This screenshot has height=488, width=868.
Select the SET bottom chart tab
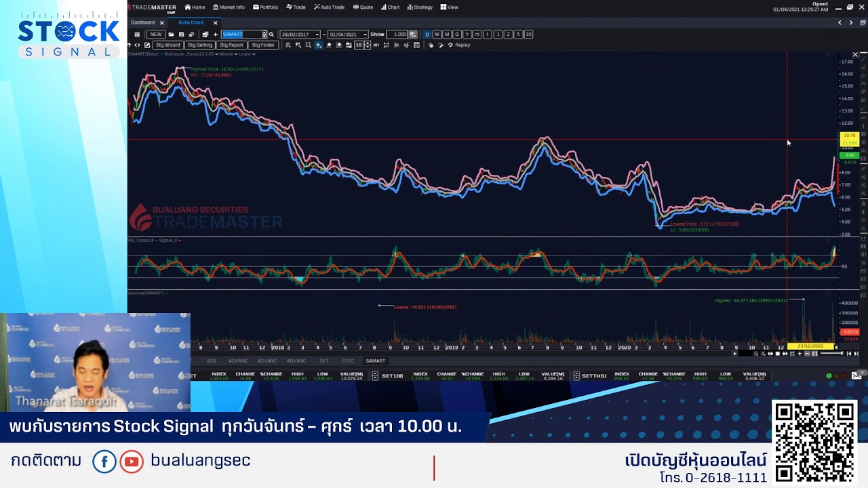324,361
